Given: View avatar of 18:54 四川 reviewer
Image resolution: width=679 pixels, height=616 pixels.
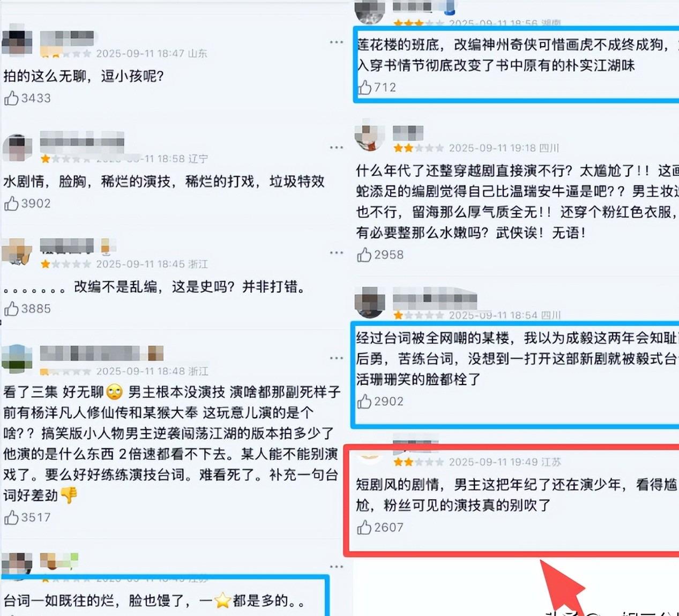Looking at the screenshot, I should point(370,302).
